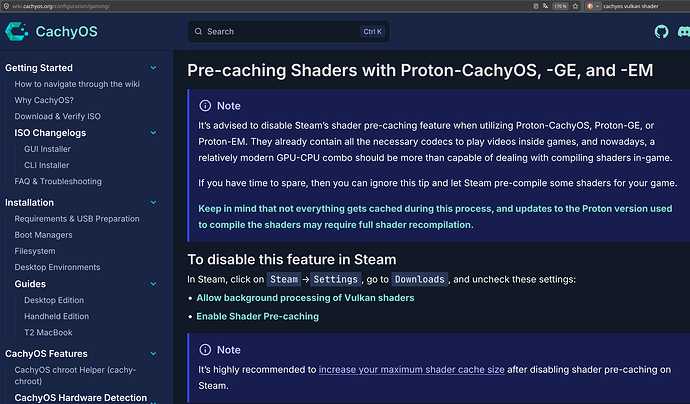Follow the increase your maximum shader cache size link
Viewport: 690px width, 404px height.
(411, 370)
